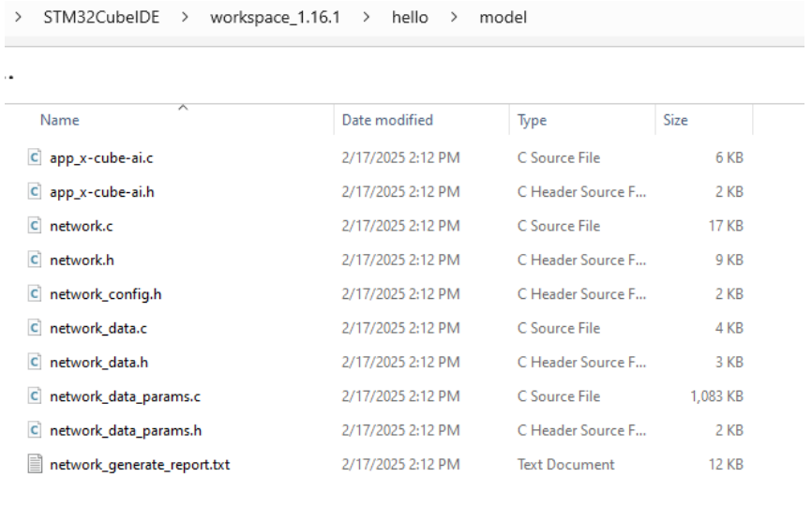The image size is (812, 507).
Task: Select the network.h file name
Action: point(82,261)
